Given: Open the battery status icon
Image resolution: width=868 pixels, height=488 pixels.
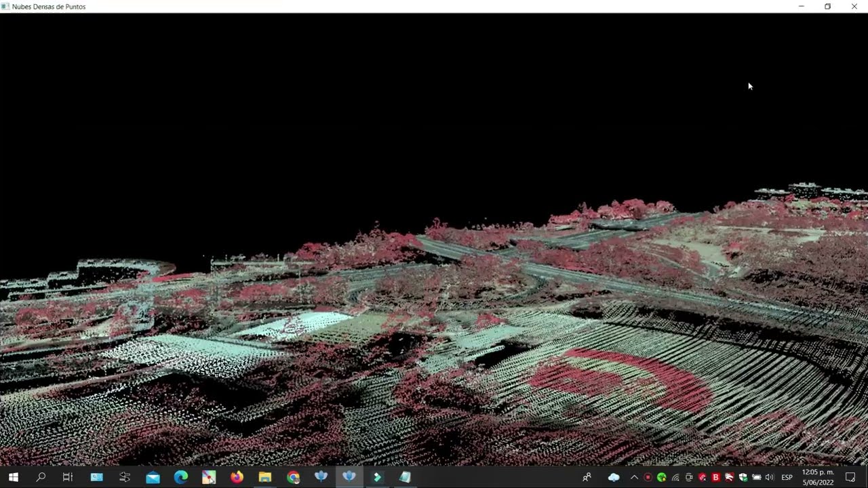Looking at the screenshot, I should pos(756,477).
